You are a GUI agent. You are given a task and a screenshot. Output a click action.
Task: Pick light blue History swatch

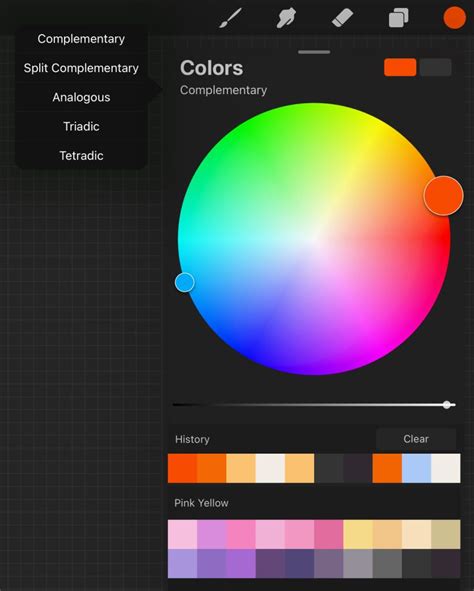416,468
